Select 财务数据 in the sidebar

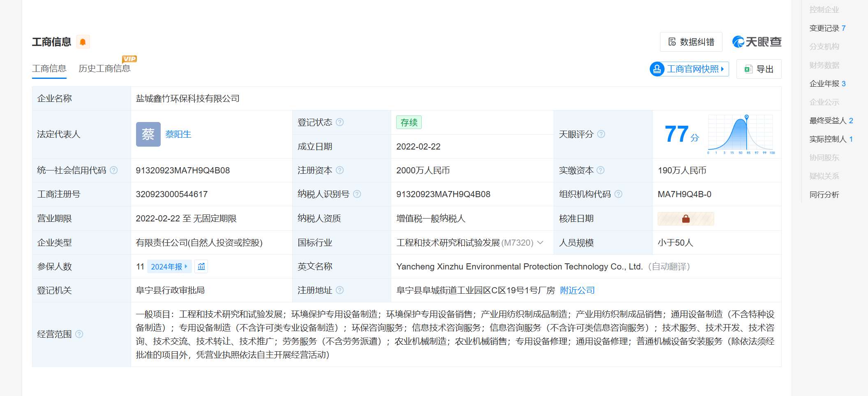(x=824, y=65)
